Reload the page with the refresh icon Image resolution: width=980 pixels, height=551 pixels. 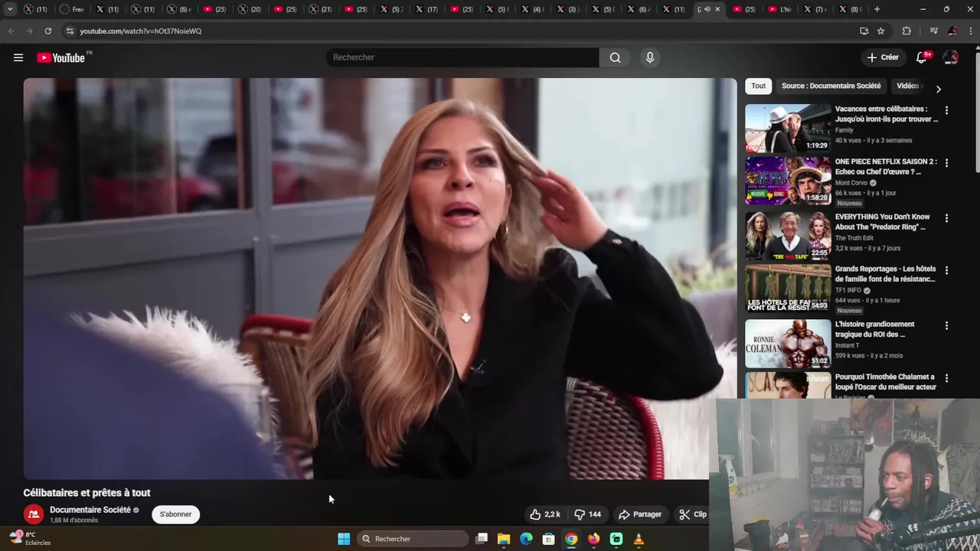point(47,31)
